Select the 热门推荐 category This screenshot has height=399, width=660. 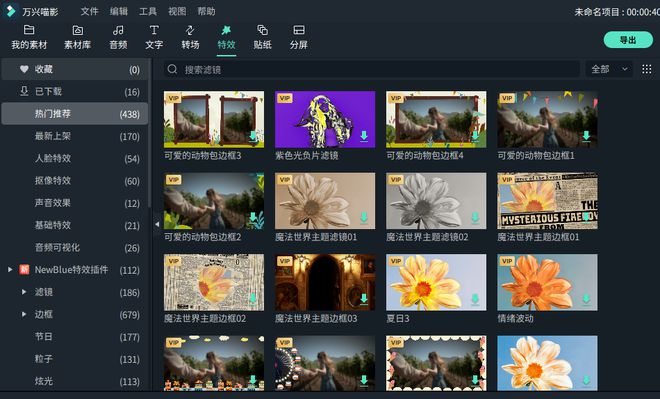pyautogui.click(x=75, y=114)
